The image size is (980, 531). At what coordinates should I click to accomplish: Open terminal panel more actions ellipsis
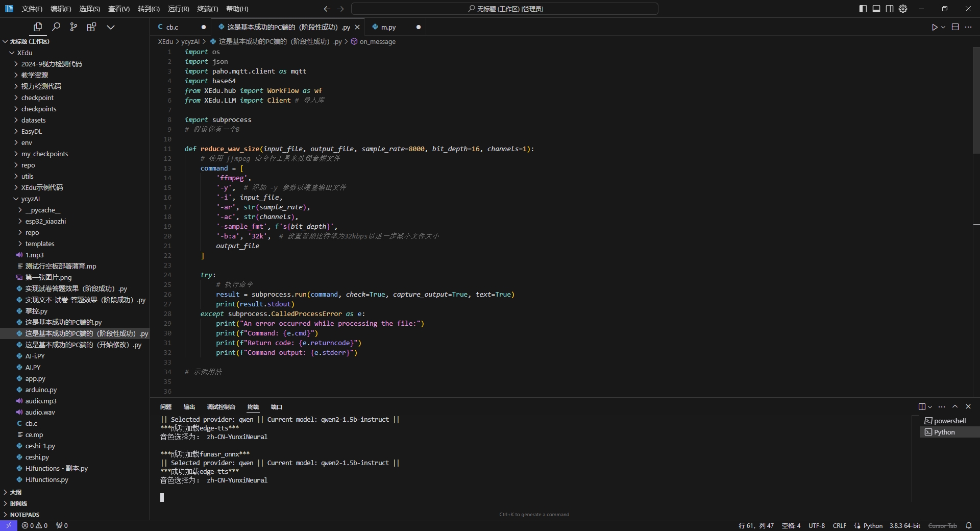coord(942,407)
